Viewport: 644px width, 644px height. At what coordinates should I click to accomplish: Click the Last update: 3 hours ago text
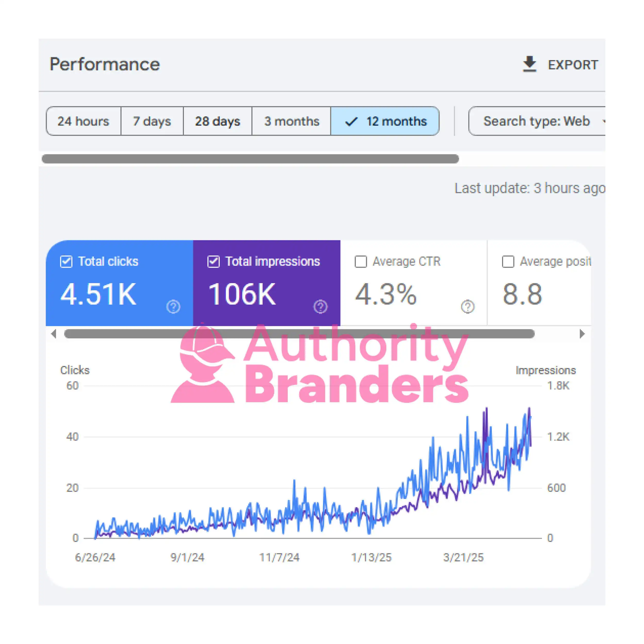coord(530,188)
